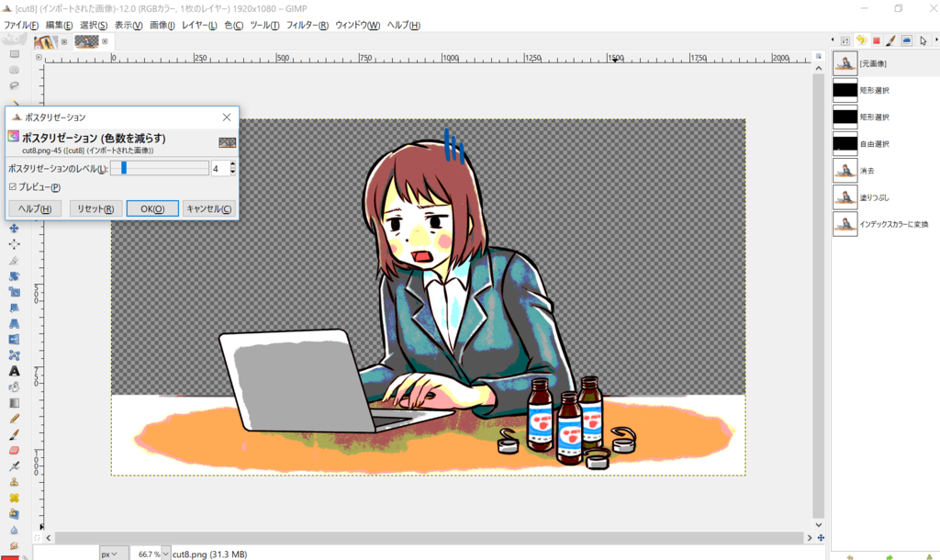940x560 pixels.
Task: Click the ヘルプ button
Action: click(35, 208)
